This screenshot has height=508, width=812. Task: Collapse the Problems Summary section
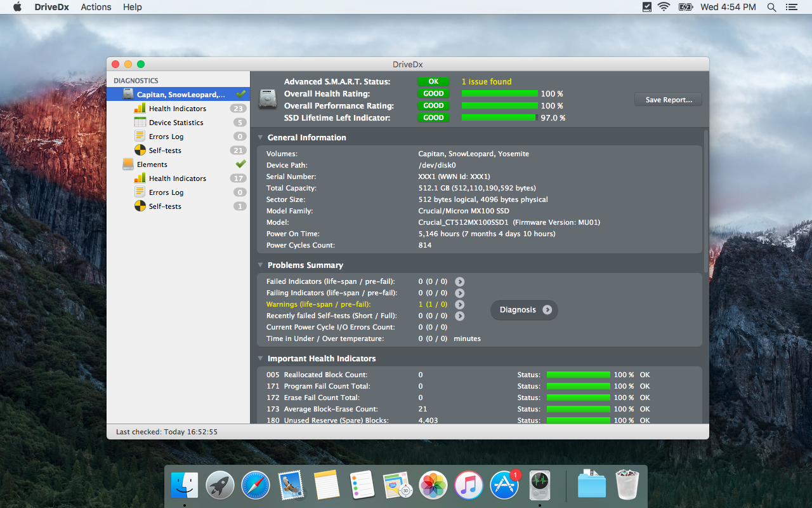[x=260, y=265]
